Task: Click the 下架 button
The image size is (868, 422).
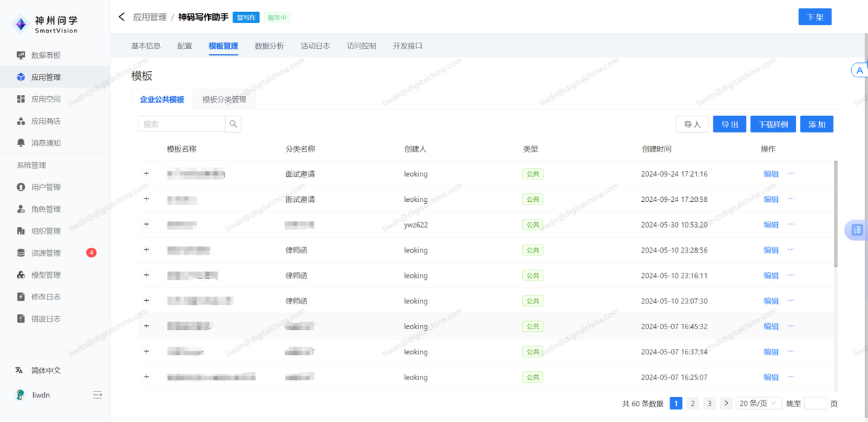Action: pos(814,17)
